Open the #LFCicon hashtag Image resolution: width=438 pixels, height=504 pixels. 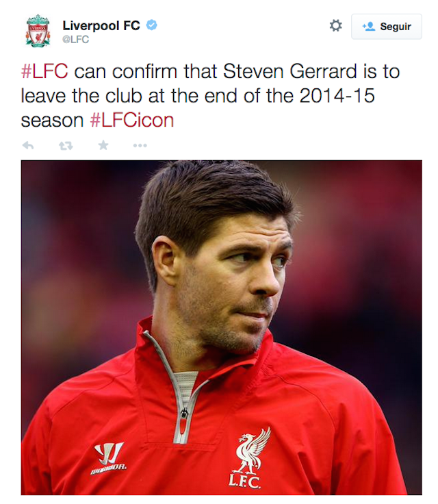132,121
